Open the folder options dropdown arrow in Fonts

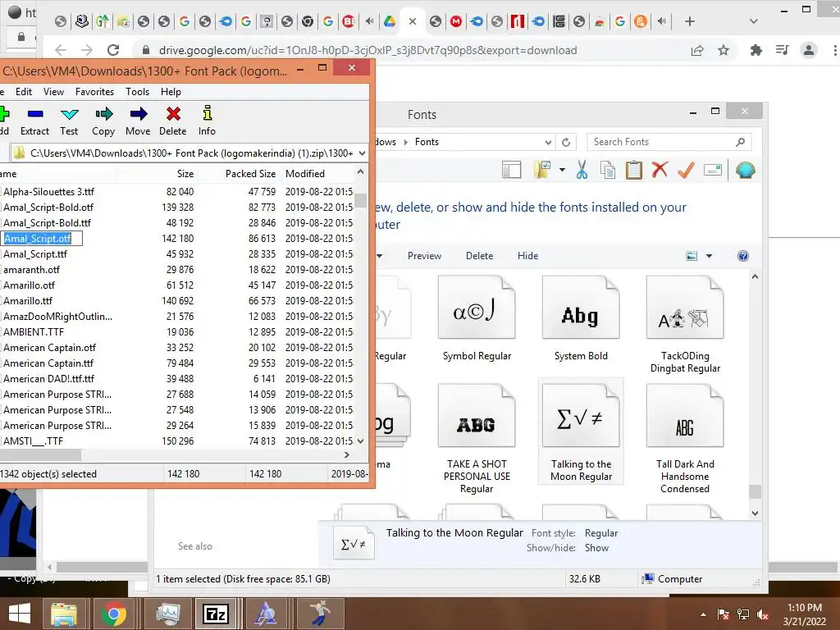(562, 170)
